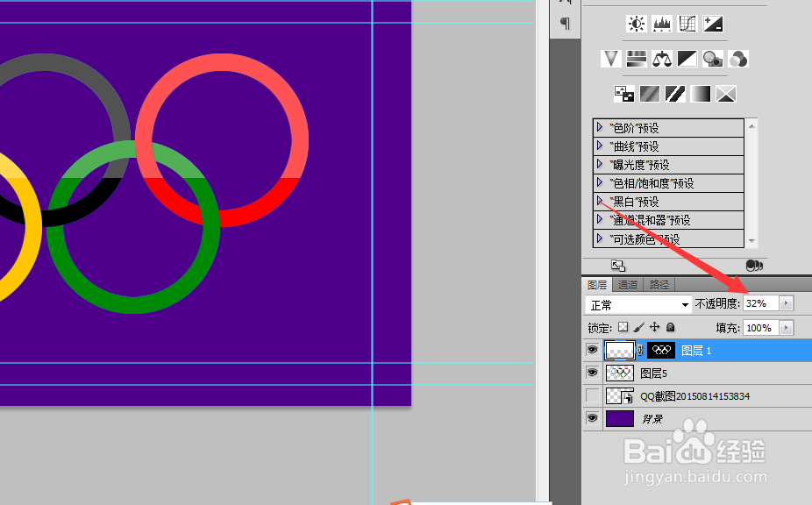
Task: Toggle lock all padlock
Action: click(670, 327)
